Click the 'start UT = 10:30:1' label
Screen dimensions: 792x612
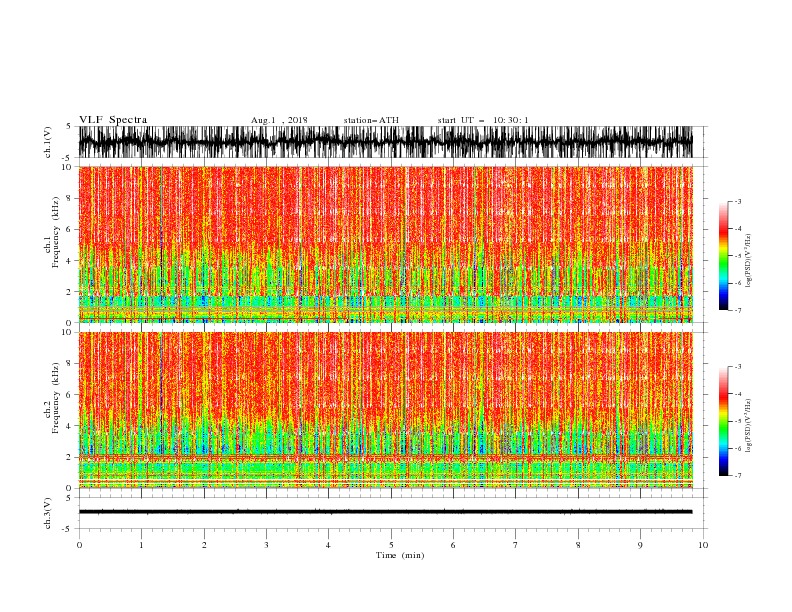(483, 120)
